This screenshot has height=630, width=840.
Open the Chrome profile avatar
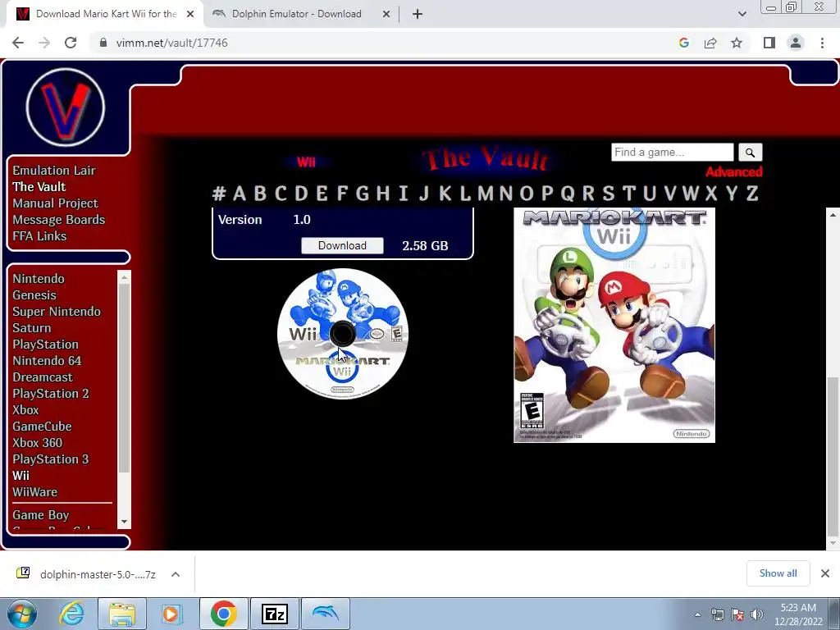coord(796,43)
